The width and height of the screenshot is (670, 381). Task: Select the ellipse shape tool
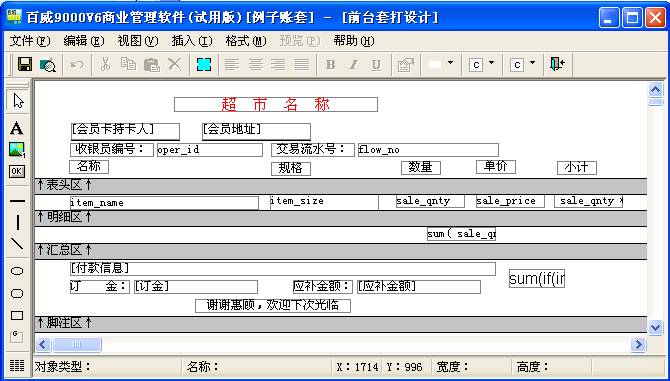17,271
